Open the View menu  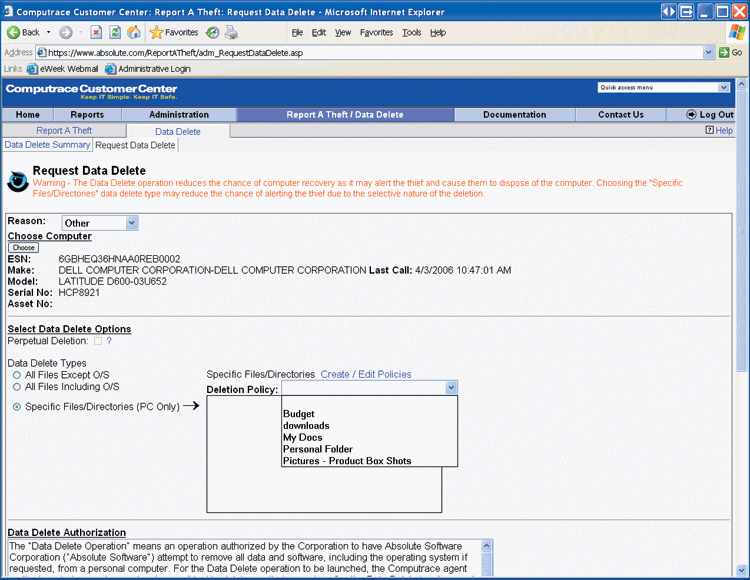tap(342, 33)
